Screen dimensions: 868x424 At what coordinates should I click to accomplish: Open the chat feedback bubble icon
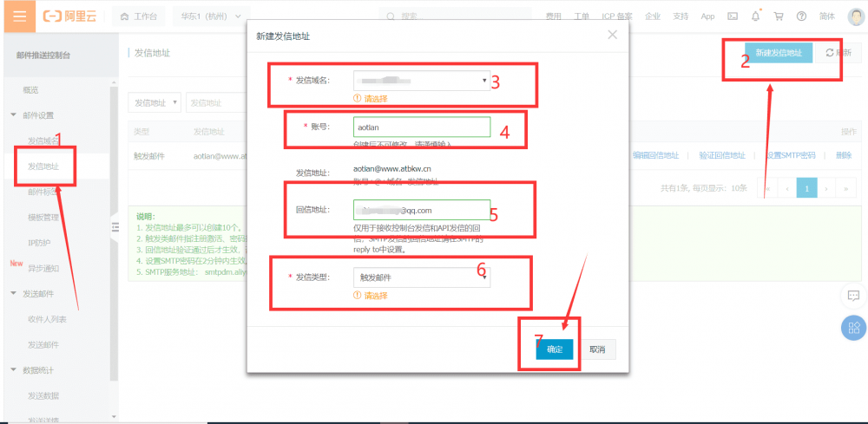853,295
